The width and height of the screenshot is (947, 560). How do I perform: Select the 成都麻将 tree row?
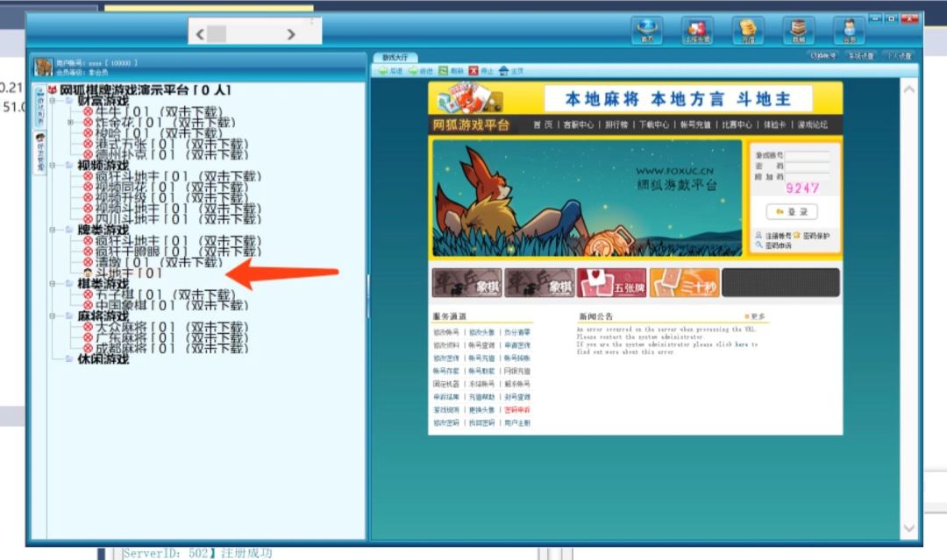(x=166, y=348)
